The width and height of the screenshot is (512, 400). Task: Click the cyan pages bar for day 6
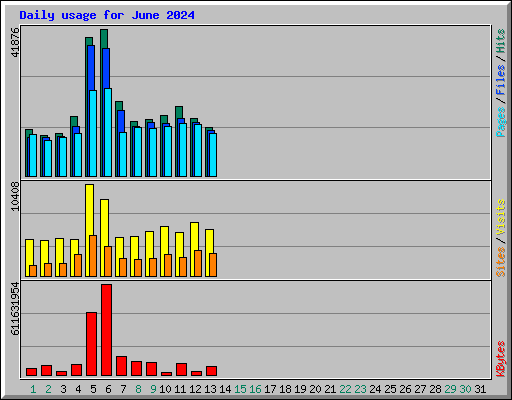[108, 132]
